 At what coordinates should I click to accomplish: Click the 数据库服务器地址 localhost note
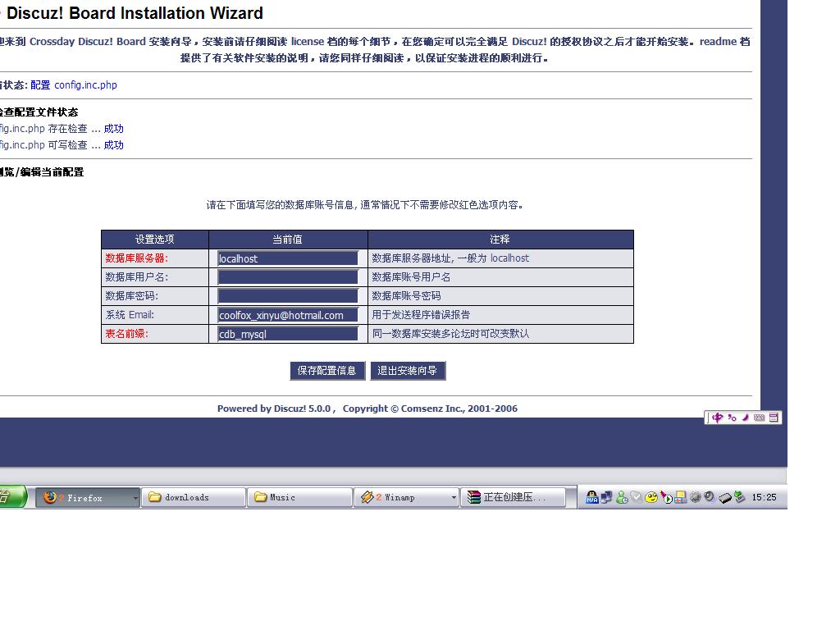coord(450,258)
